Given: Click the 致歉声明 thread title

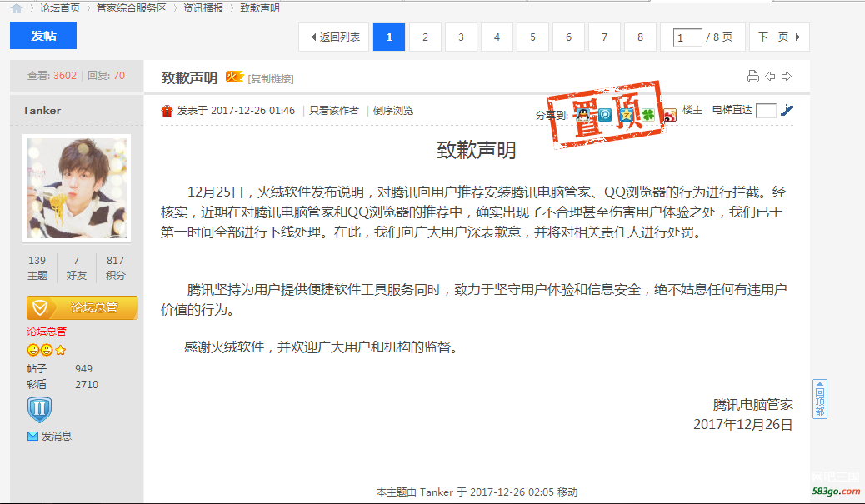Looking at the screenshot, I should point(189,77).
